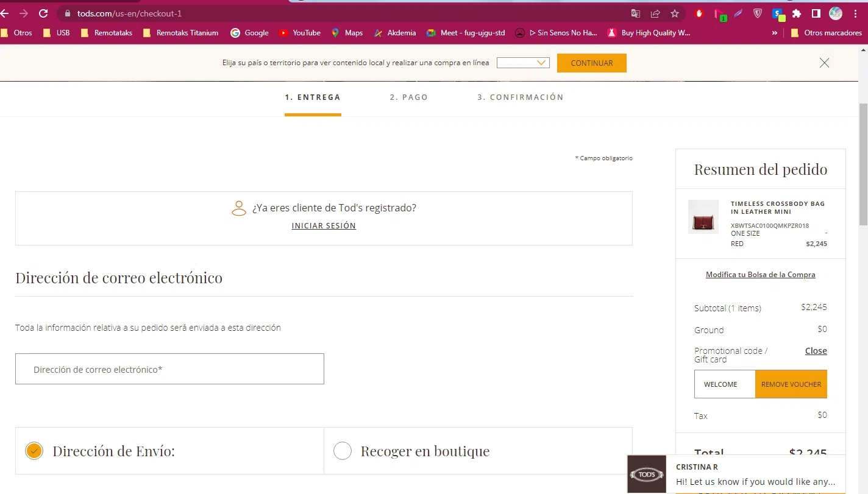Open the YouTube bookmark
868x494 pixels.
[299, 33]
